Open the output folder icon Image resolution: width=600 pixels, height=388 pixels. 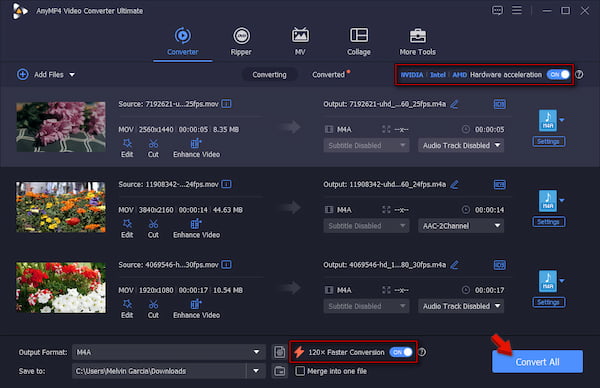(x=280, y=371)
